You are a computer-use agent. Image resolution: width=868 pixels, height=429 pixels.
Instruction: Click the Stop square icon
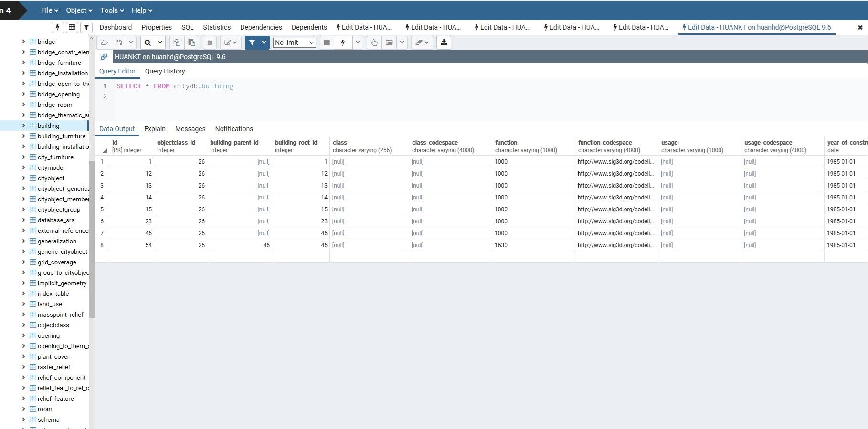327,42
